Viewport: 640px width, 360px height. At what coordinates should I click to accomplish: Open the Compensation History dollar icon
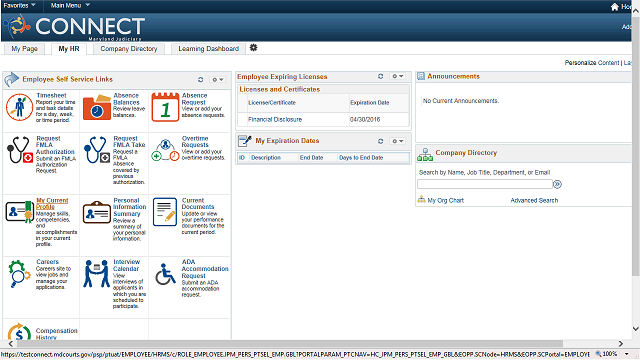[x=19, y=332]
